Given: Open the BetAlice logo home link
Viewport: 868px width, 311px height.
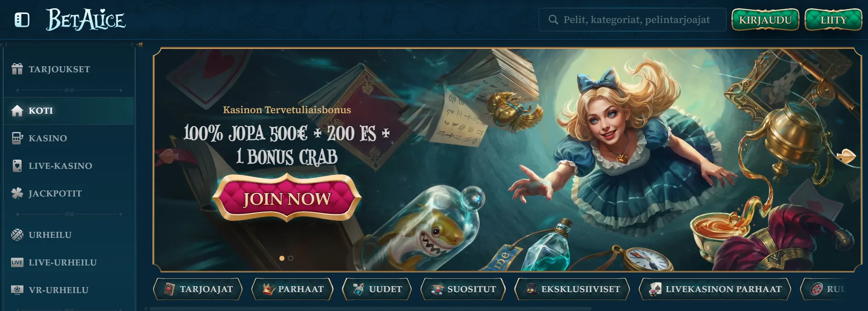Looking at the screenshot, I should pyautogui.click(x=85, y=20).
